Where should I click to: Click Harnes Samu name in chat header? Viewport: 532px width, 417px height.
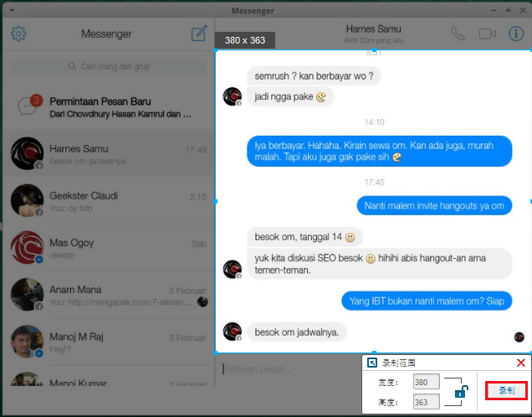(x=373, y=28)
